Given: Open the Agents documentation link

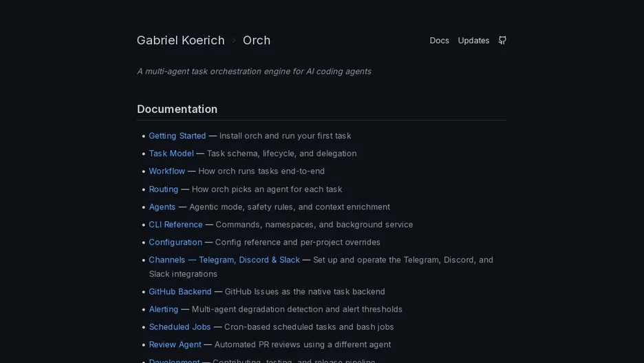Looking at the screenshot, I should click(162, 207).
